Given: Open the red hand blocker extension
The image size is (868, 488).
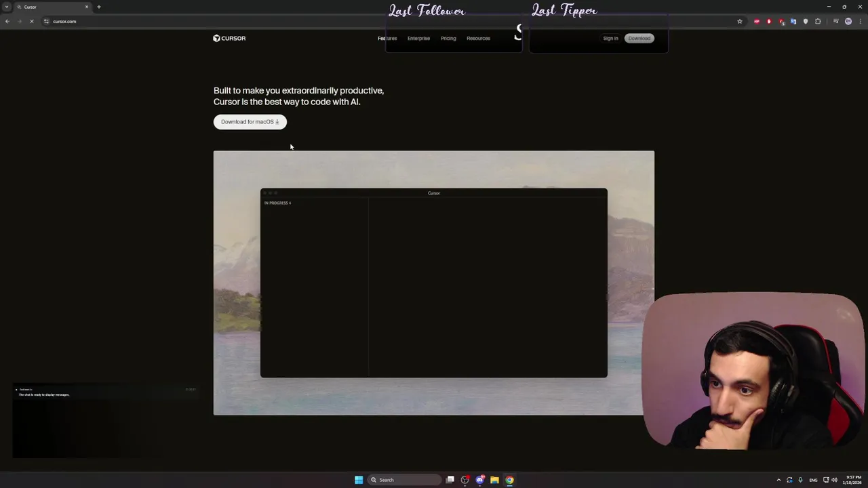Looking at the screenshot, I should pos(769,21).
